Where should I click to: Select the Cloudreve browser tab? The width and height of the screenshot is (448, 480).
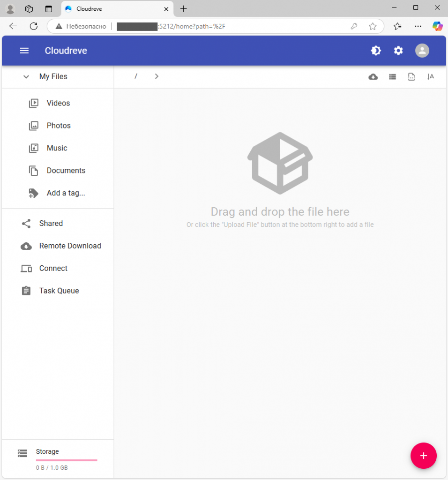click(x=117, y=9)
